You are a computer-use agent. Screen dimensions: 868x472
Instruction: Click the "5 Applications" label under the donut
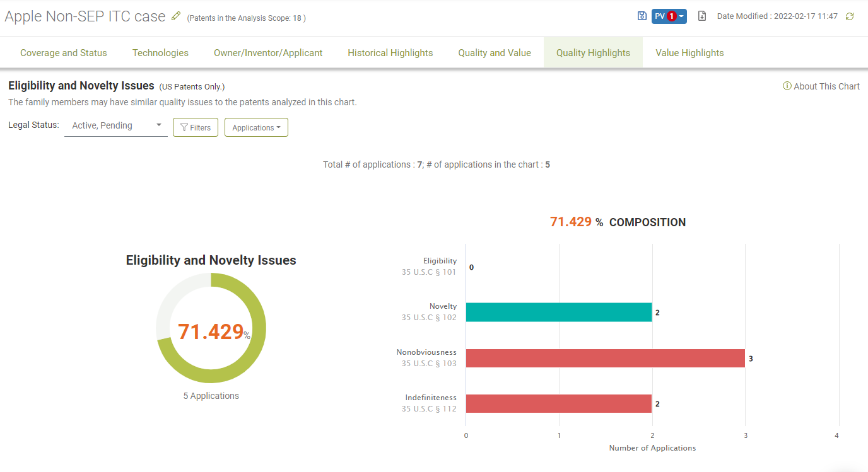pyautogui.click(x=211, y=396)
